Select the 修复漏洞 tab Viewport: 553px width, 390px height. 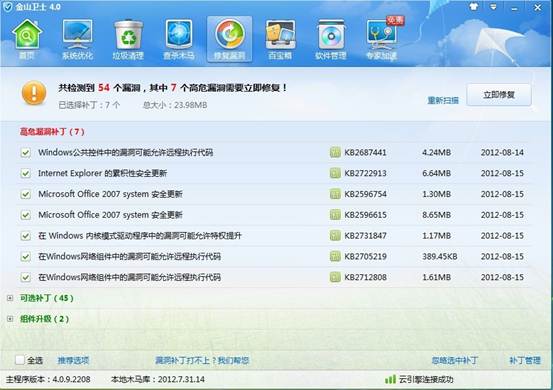229,39
